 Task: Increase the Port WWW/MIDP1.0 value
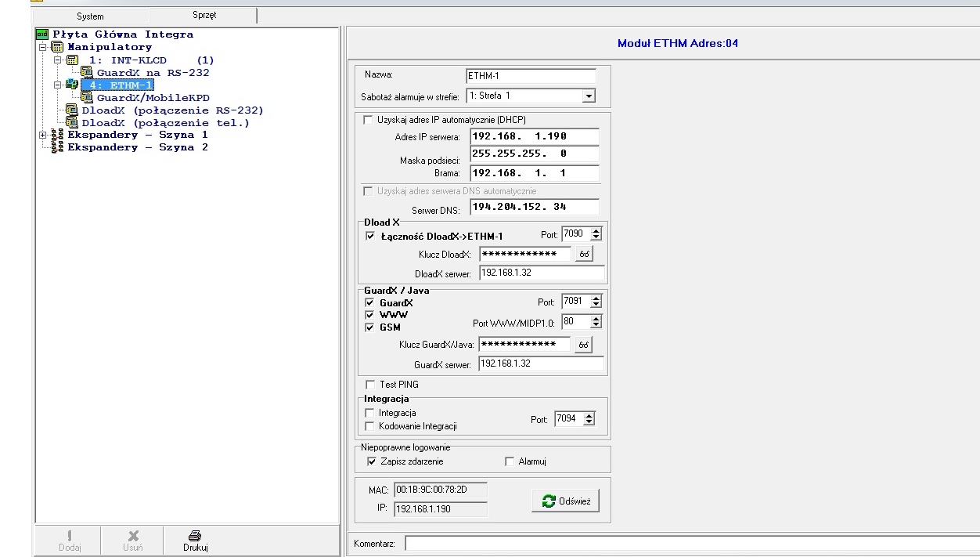coord(596,318)
